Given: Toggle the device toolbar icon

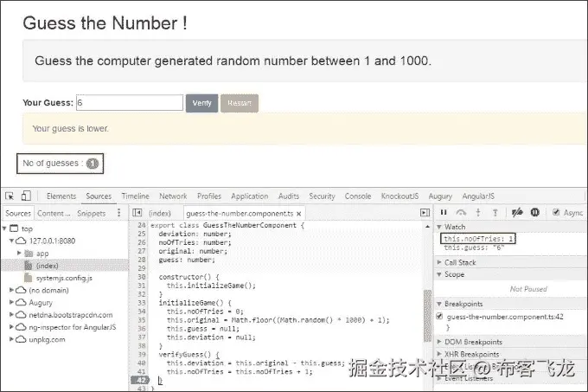Looking at the screenshot, I should click(x=26, y=196).
